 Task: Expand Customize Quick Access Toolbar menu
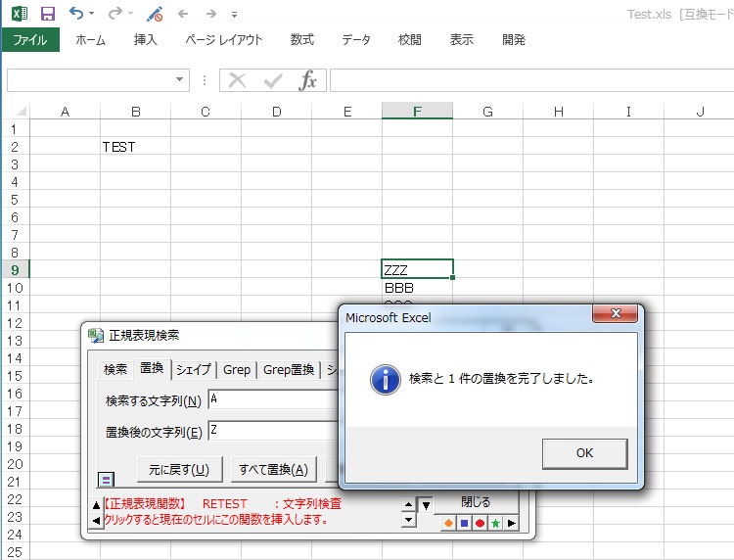pyautogui.click(x=234, y=15)
